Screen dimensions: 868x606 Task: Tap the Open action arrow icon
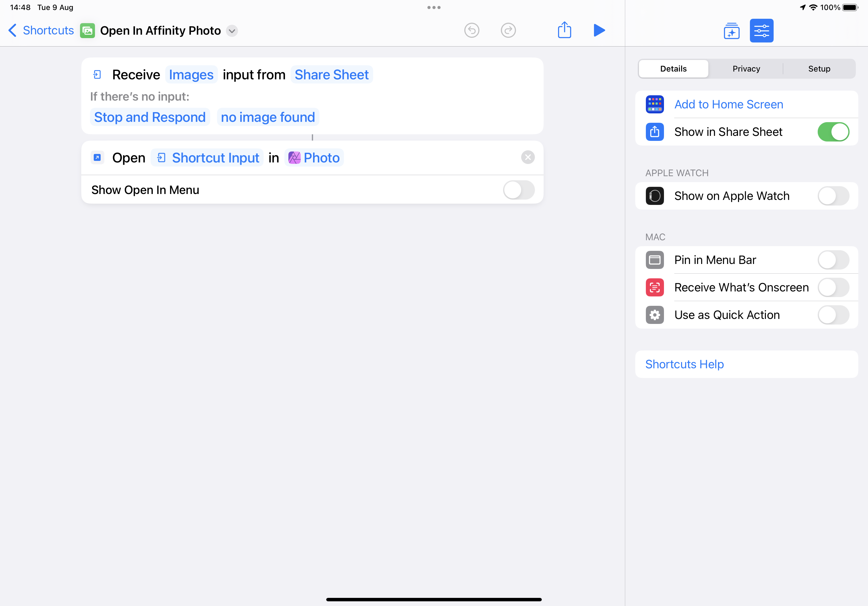(x=97, y=158)
